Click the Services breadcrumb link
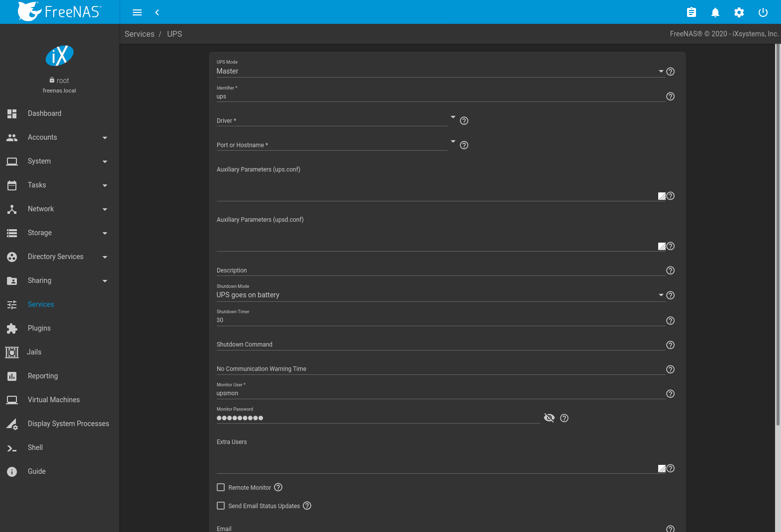Image resolution: width=781 pixels, height=532 pixels. coord(139,34)
